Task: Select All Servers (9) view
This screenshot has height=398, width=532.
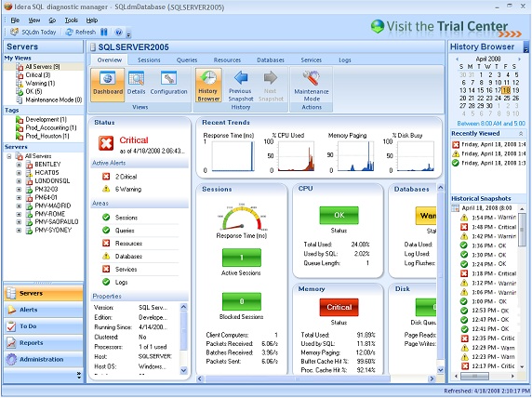Action: [43, 67]
